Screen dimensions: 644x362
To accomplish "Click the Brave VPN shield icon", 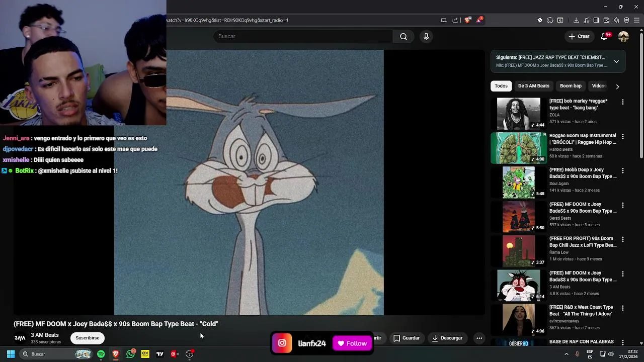I will [x=626, y=20].
